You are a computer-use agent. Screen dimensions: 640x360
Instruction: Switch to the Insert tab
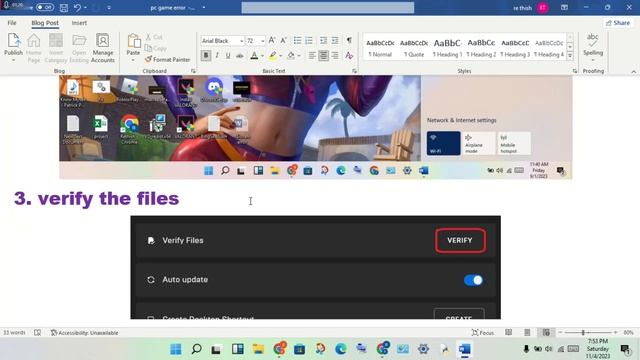pyautogui.click(x=79, y=23)
